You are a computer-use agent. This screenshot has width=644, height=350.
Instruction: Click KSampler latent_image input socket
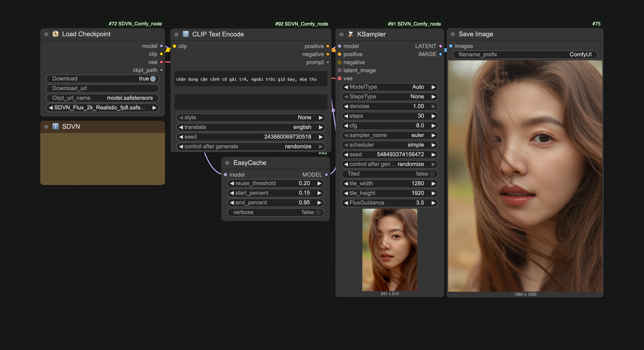340,70
